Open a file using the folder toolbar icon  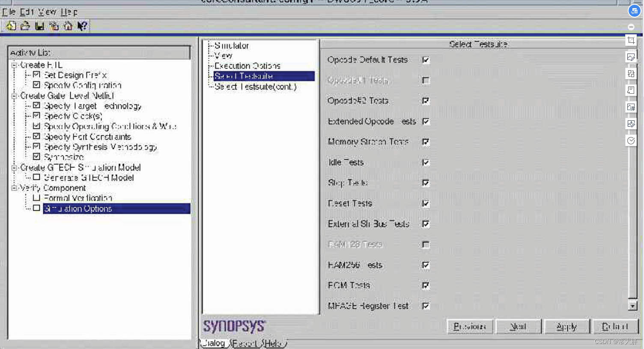[x=25, y=26]
